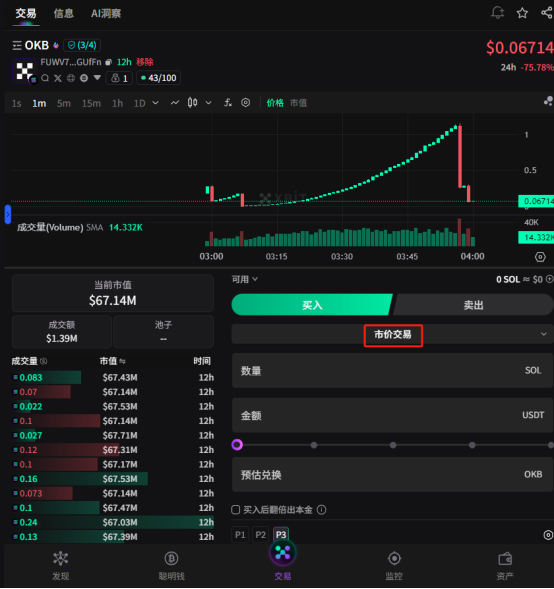Open the security check badge (3/4)
This screenshot has width=554, height=589.
point(82,45)
